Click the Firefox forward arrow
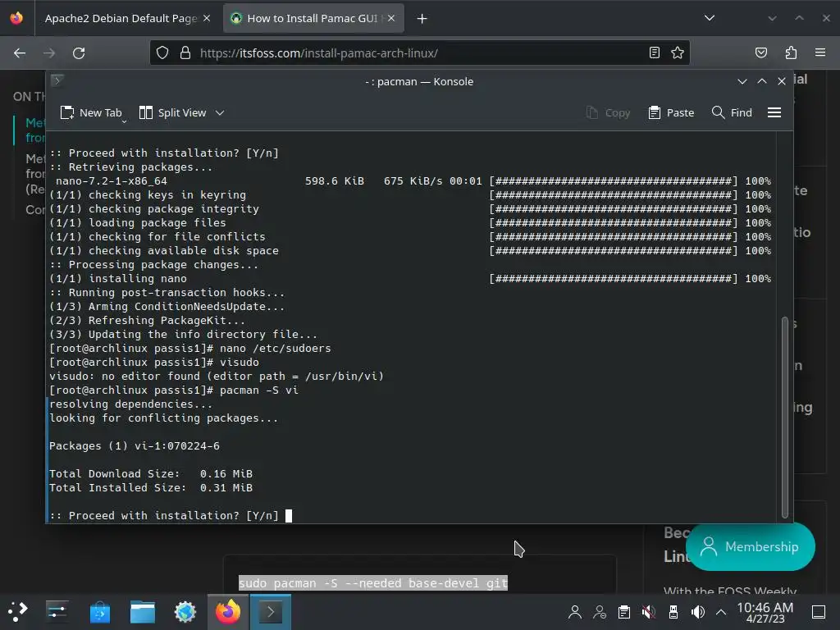The width and height of the screenshot is (840, 630). coord(49,53)
